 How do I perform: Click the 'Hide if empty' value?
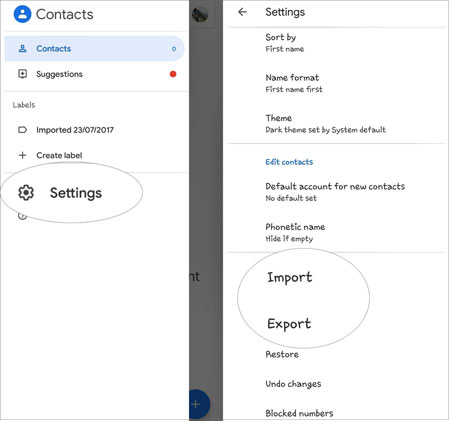click(289, 239)
